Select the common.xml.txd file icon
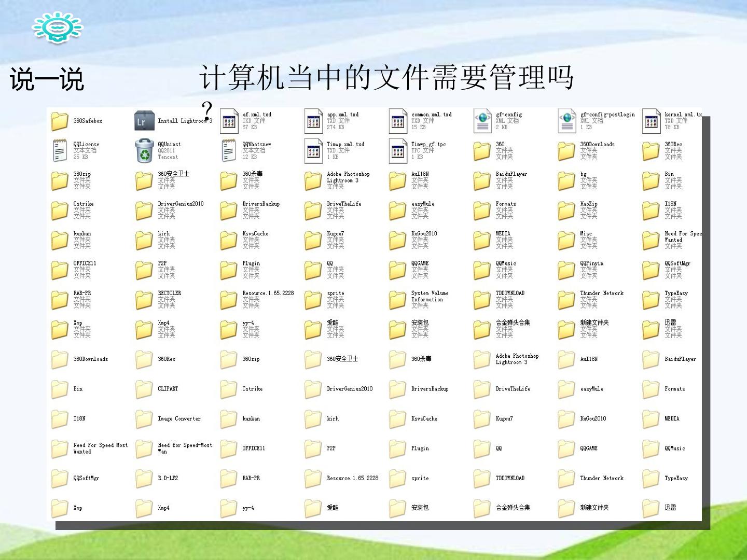The image size is (747, 560). coord(398,121)
